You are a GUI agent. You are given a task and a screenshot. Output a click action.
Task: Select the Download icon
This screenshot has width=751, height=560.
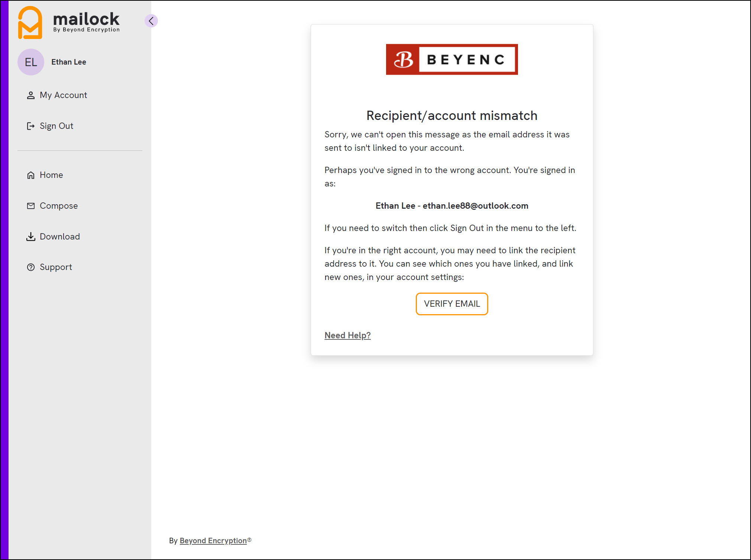tap(31, 237)
